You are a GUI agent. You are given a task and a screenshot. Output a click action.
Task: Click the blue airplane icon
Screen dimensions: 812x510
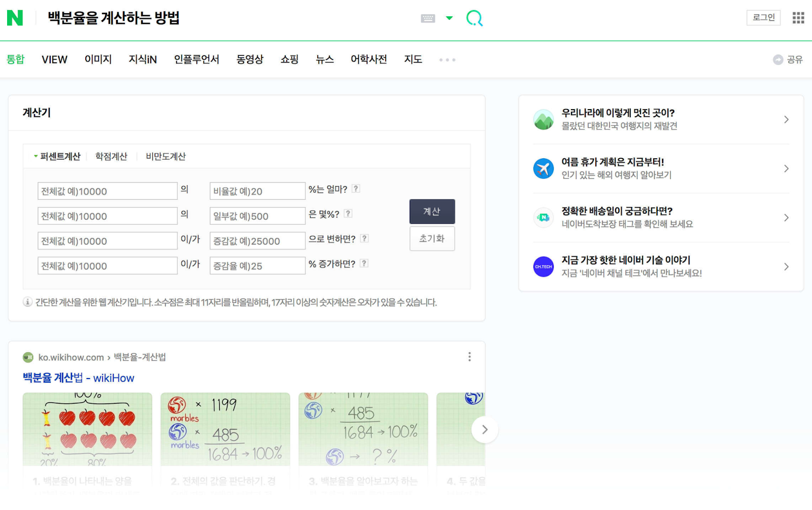544,168
